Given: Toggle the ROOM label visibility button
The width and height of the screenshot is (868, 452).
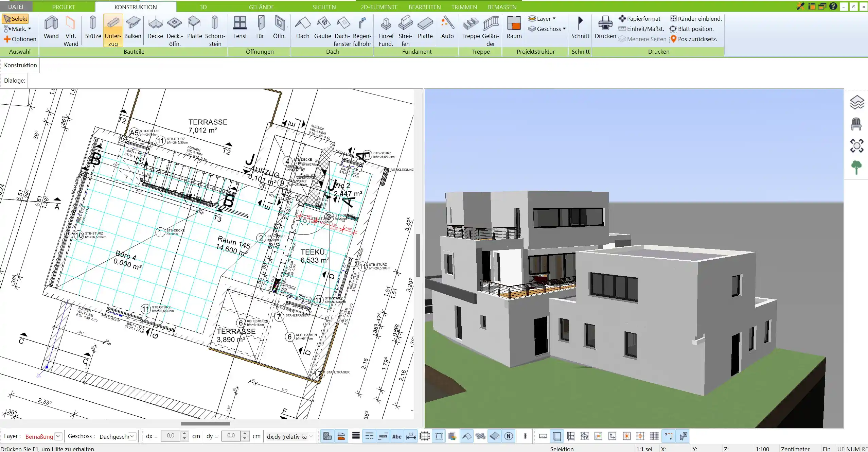Looking at the screenshot, I should pyautogui.click(x=383, y=436).
